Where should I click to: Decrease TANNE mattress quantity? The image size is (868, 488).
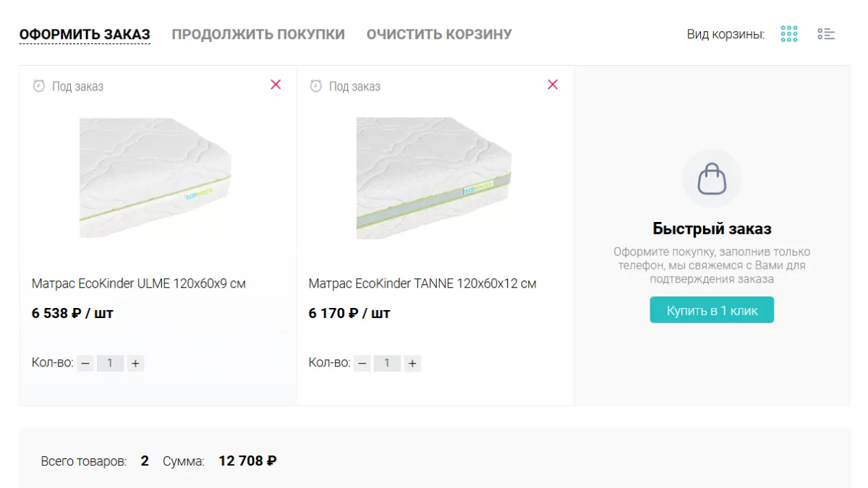pos(363,364)
